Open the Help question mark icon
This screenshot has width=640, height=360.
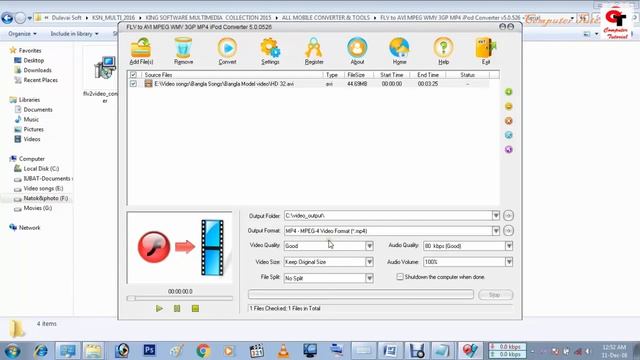pos(444,51)
